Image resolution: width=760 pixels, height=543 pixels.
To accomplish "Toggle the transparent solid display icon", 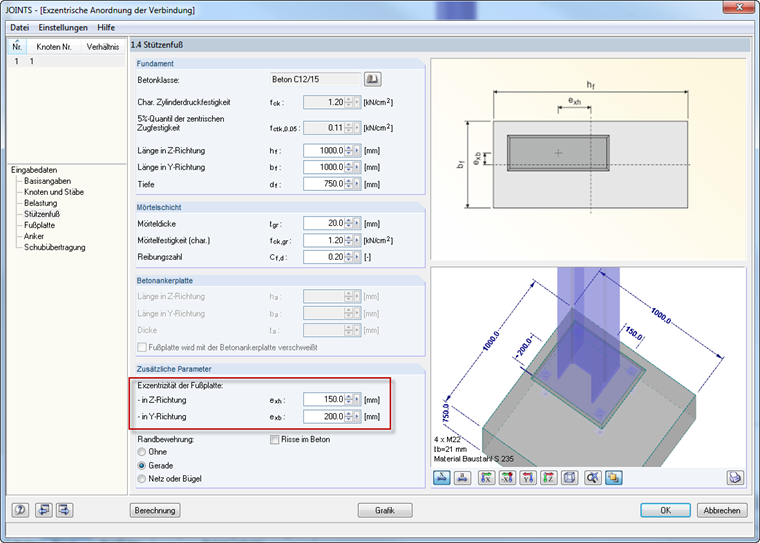I will point(614,478).
